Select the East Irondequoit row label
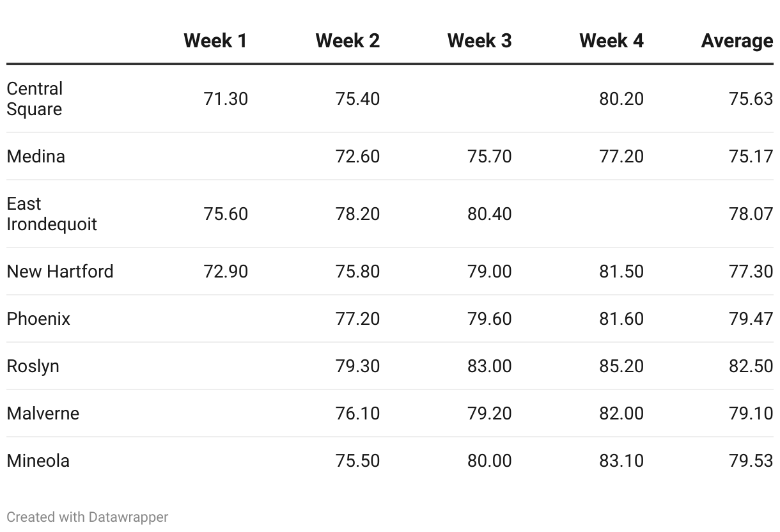780x532 pixels. pyautogui.click(x=52, y=214)
